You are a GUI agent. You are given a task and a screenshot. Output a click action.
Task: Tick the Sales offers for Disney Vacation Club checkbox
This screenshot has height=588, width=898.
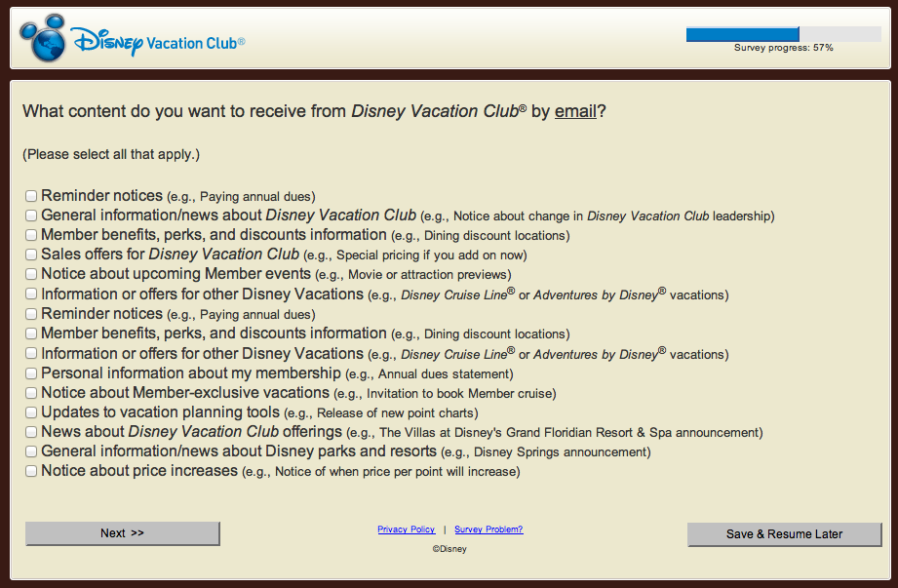click(31, 255)
